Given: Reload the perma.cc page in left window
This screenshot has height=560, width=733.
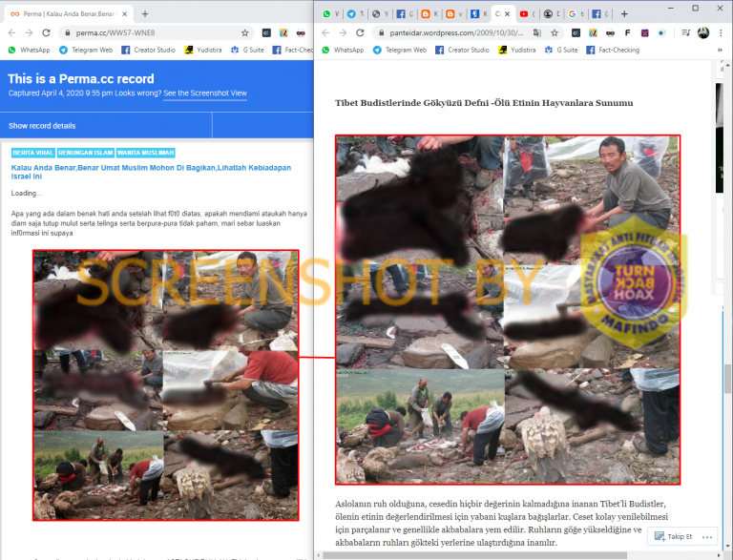Looking at the screenshot, I should pyautogui.click(x=46, y=32).
